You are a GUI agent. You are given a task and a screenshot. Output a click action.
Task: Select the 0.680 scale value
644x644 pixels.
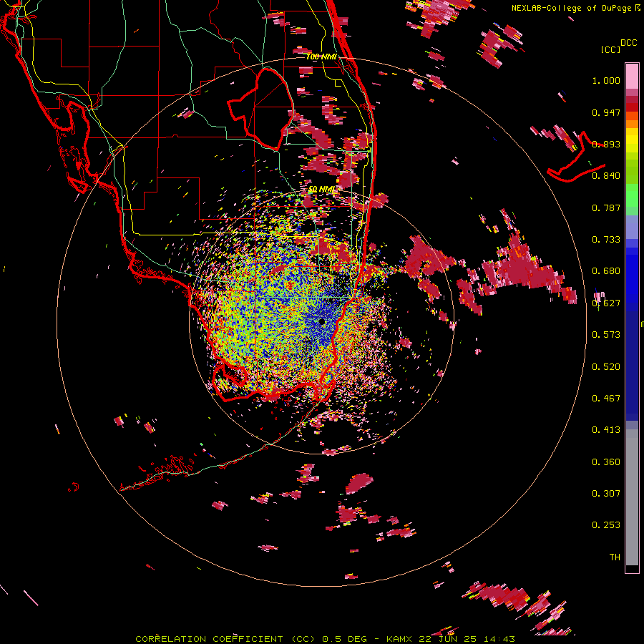click(x=606, y=271)
